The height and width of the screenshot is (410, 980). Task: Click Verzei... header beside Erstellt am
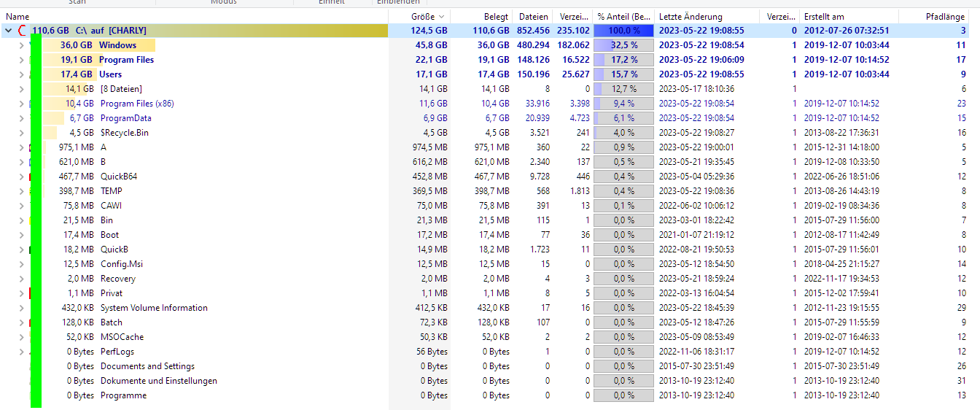[x=781, y=16]
